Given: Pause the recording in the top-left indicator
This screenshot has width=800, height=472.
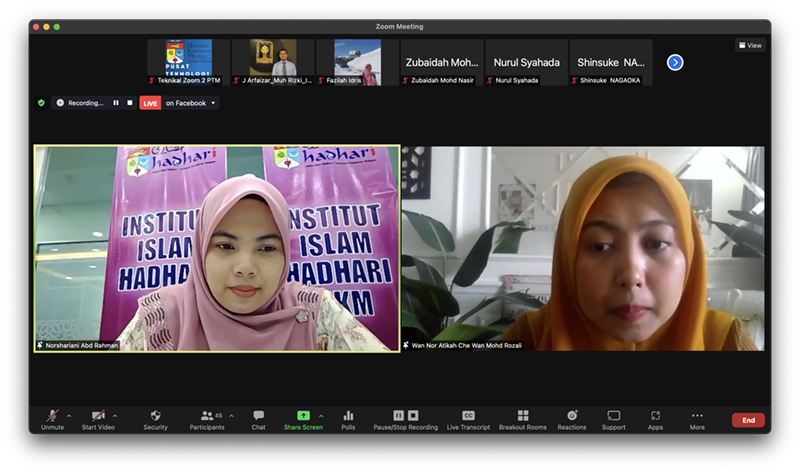Looking at the screenshot, I should click(116, 102).
